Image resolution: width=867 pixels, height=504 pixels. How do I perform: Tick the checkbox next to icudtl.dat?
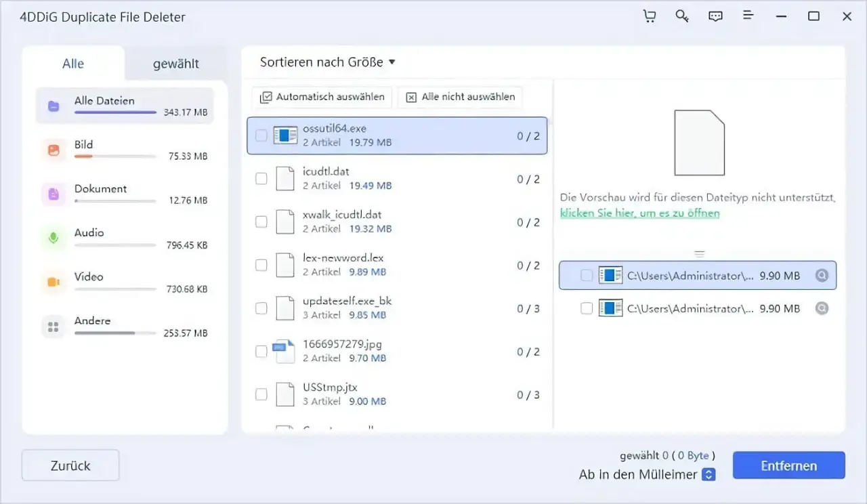[261, 179]
